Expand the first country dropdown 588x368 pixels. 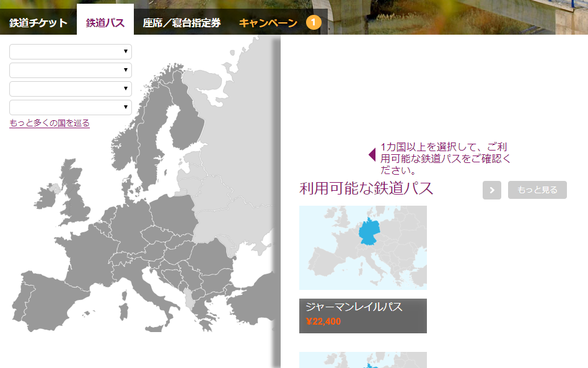pyautogui.click(x=71, y=52)
